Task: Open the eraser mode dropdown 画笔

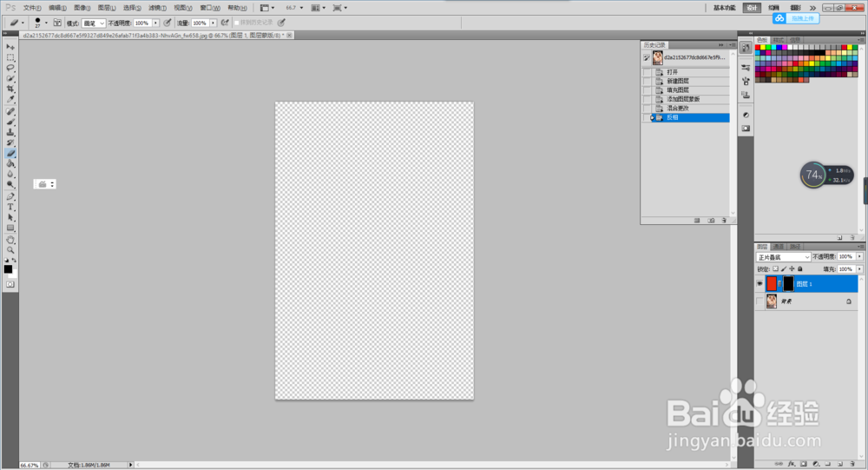Action: coord(94,23)
